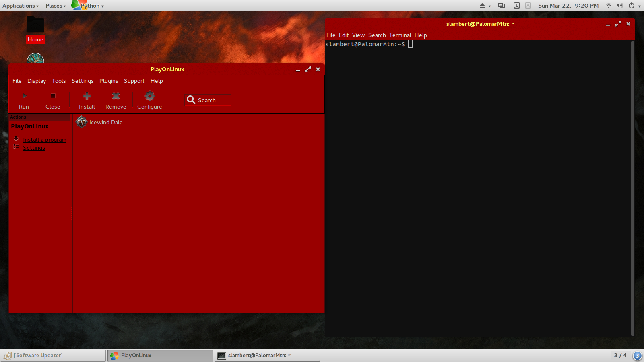This screenshot has width=644, height=362.
Task: Click the Icewind Dale list entry text
Action: [106, 122]
